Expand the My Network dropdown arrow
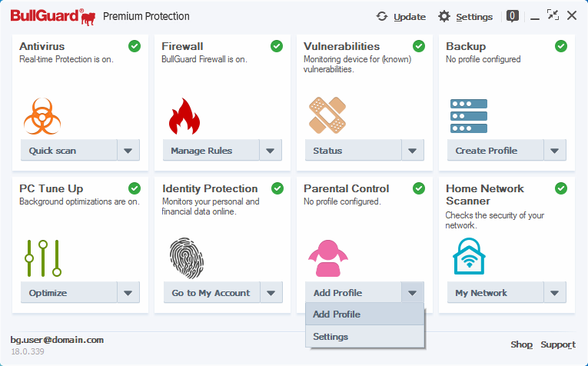The height and width of the screenshot is (366, 588). tap(555, 292)
